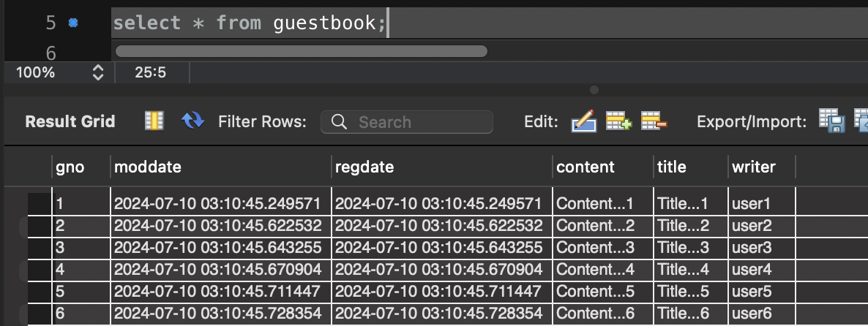Image resolution: width=868 pixels, height=326 pixels.
Task: Select the user2 writer cell
Action: [762, 225]
